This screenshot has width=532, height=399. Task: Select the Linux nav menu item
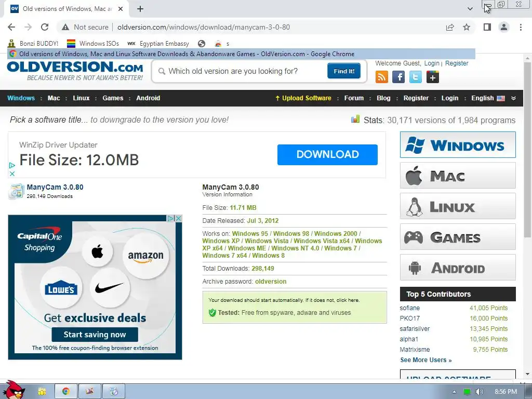click(x=81, y=98)
